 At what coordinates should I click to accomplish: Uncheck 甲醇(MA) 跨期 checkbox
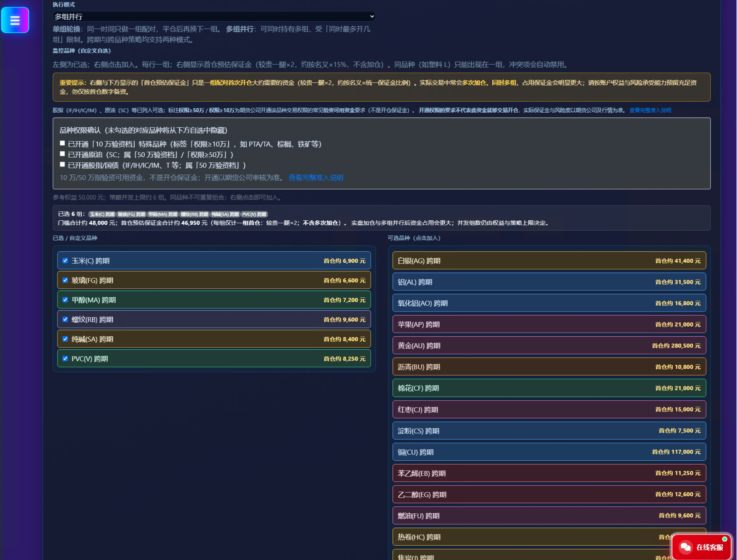point(65,300)
